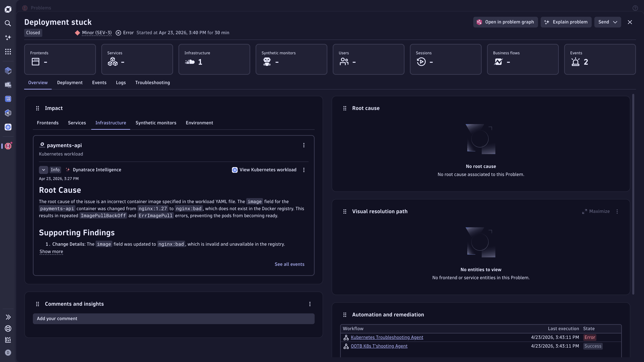Screen dimensions: 644x362
Task: Click the Sessions summary card
Action: click(x=446, y=59)
